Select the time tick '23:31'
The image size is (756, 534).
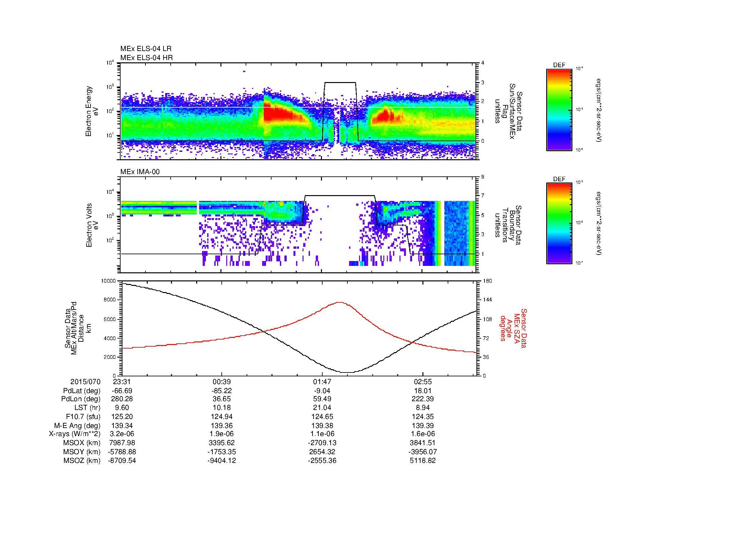(122, 382)
